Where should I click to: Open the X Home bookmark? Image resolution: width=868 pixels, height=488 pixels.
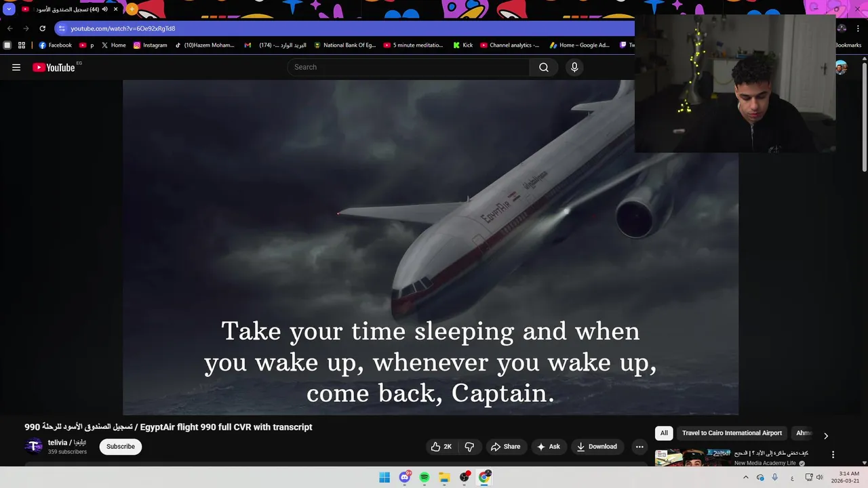[113, 45]
